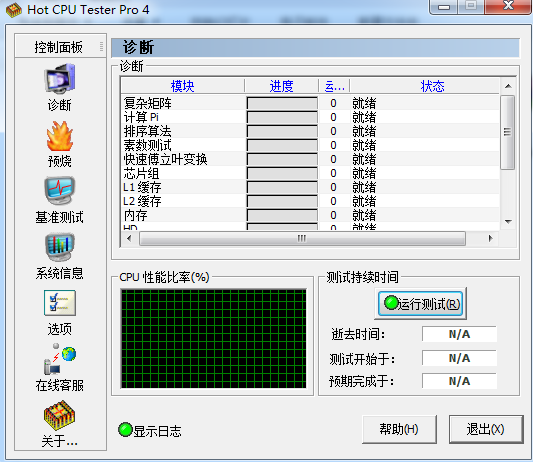The height and width of the screenshot is (462, 533).
Task: Click the 计算 Pi progress bar
Action: 282,117
